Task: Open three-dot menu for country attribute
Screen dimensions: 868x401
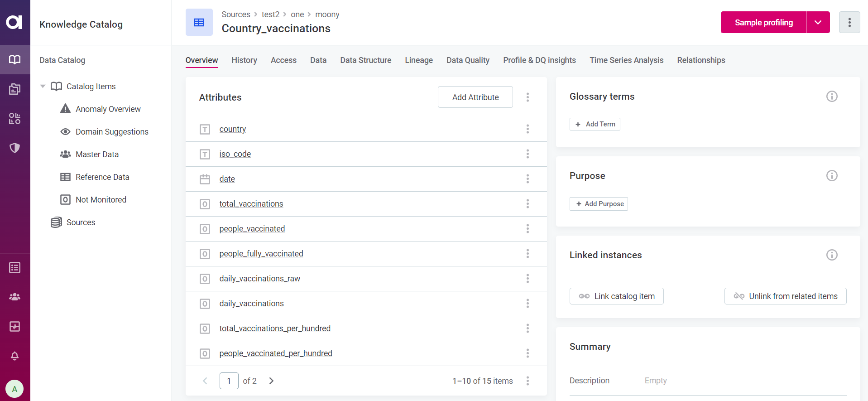Action: [528, 129]
